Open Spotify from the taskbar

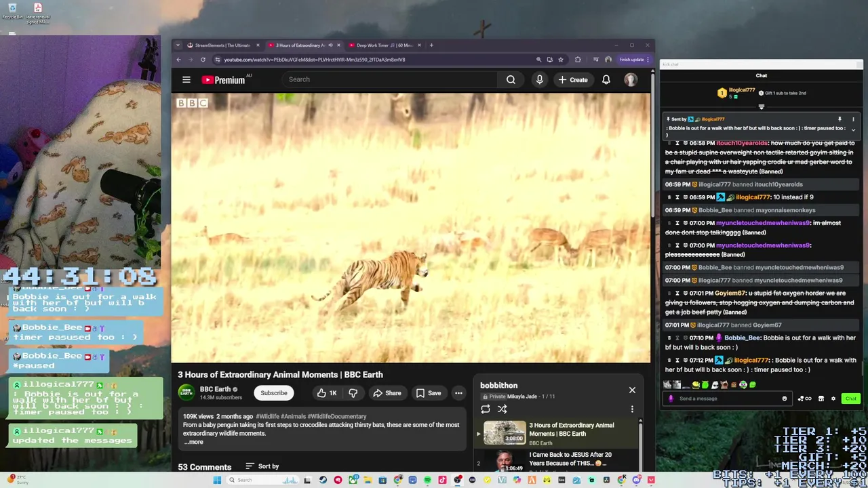coord(427,480)
